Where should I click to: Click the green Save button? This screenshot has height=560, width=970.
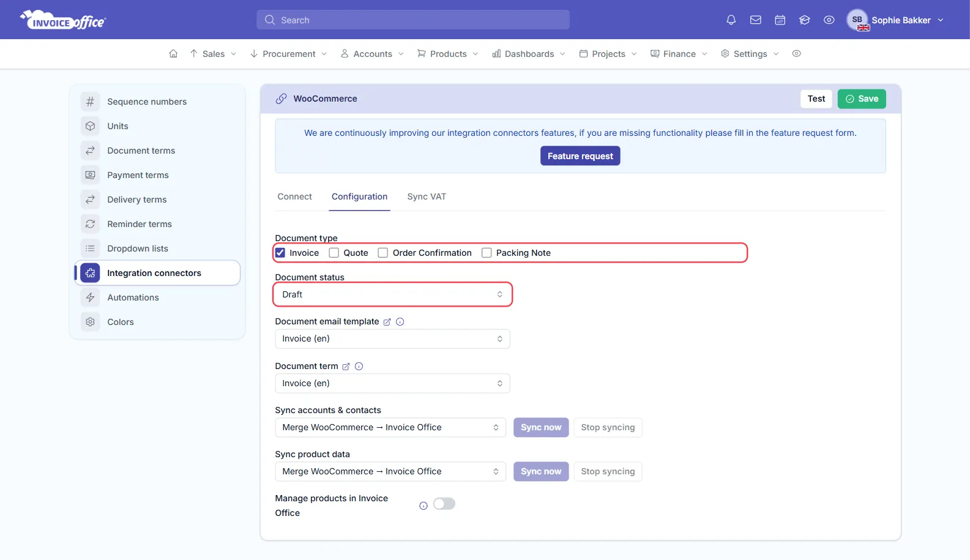click(862, 99)
